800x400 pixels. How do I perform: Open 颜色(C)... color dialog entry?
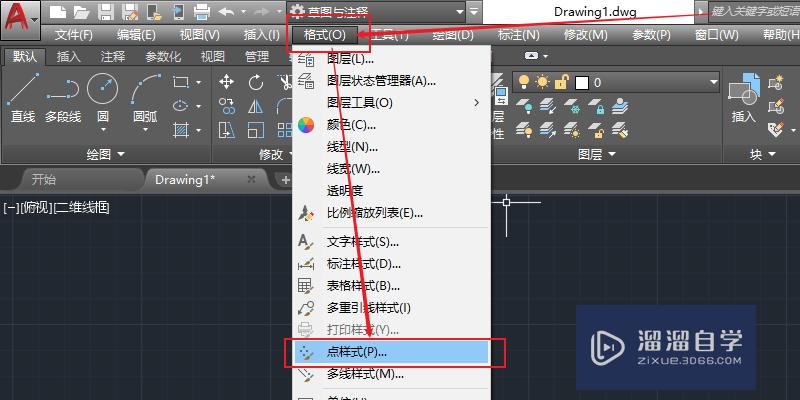(391, 125)
